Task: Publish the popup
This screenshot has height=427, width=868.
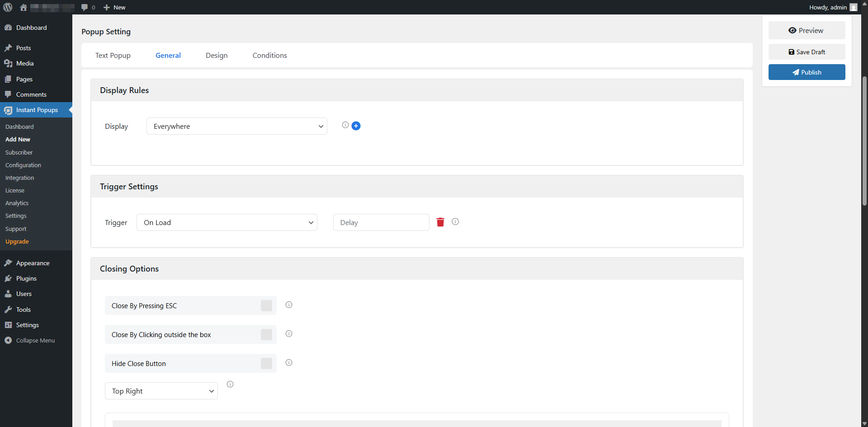Action: pyautogui.click(x=807, y=72)
